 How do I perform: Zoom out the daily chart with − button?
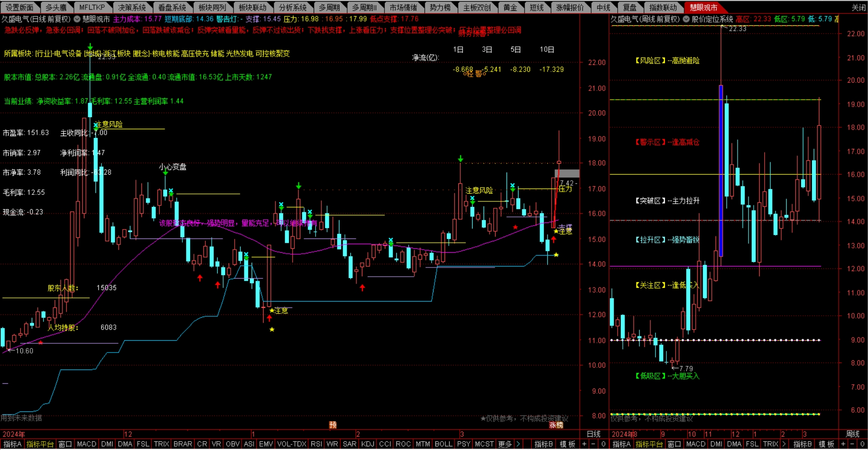tap(593, 444)
